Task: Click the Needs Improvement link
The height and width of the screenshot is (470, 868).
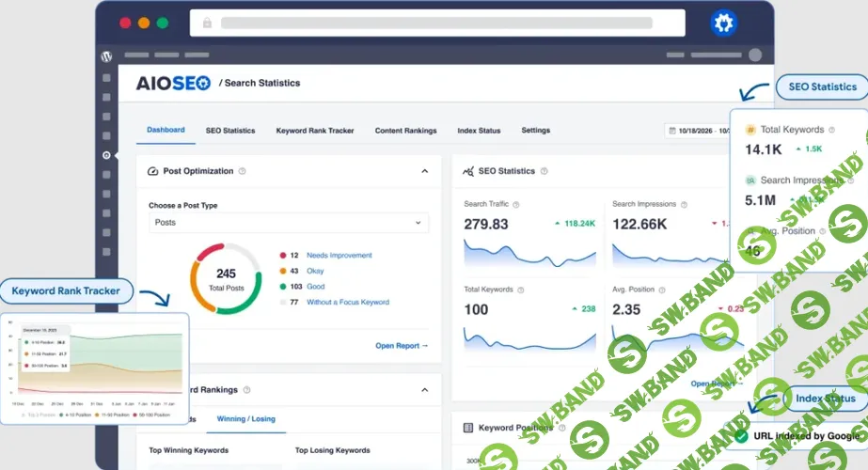Action: pyautogui.click(x=339, y=255)
